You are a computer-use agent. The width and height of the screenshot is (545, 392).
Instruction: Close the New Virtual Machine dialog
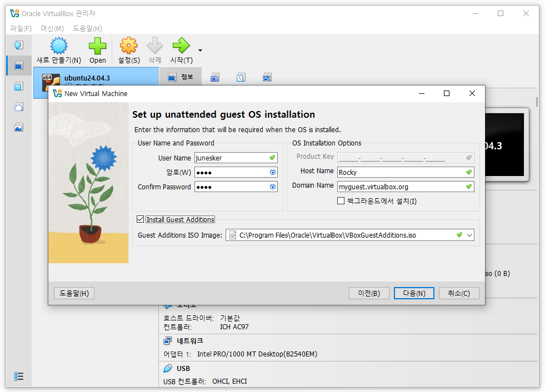pos(472,93)
